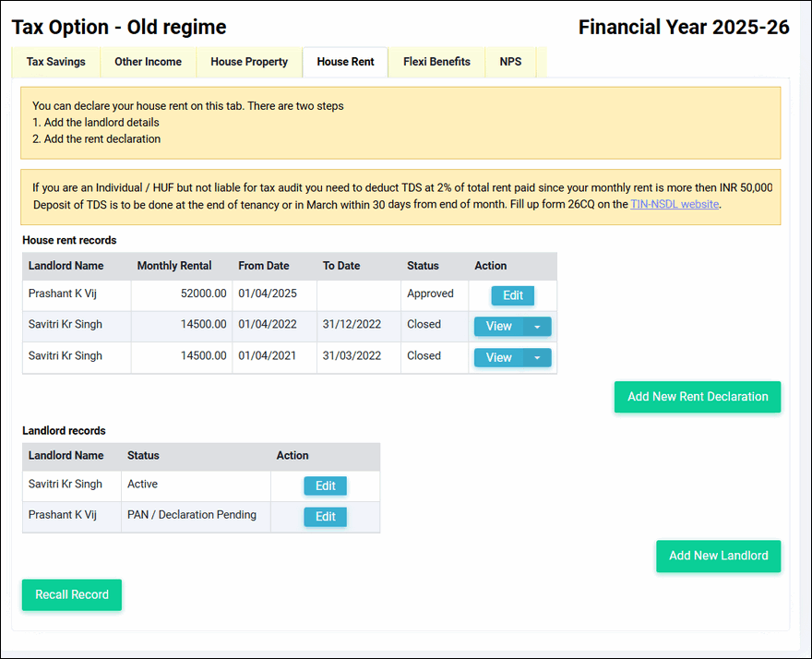The image size is (812, 659).
Task: Click the Recall Record button
Action: pos(72,595)
